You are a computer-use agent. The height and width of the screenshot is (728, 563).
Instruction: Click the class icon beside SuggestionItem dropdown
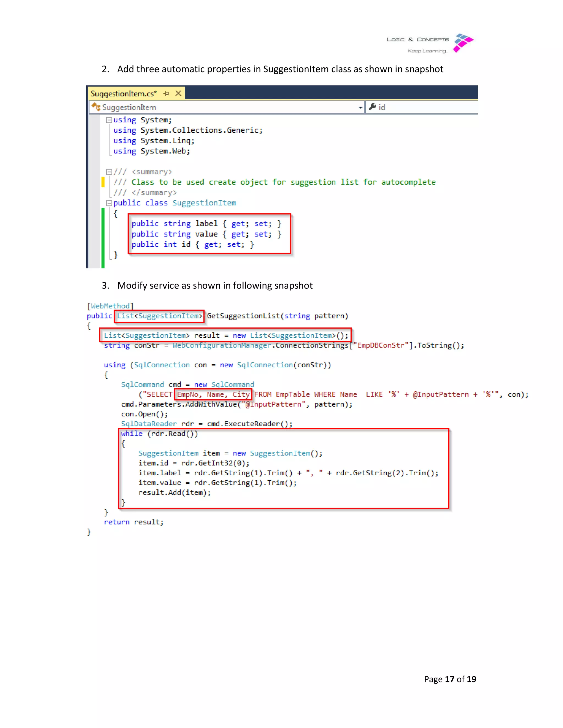pos(96,107)
